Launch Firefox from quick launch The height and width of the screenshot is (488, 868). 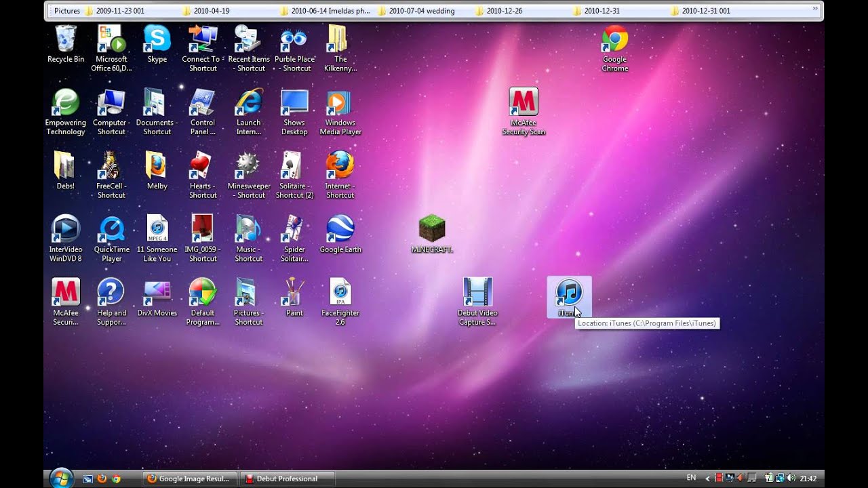tap(102, 479)
